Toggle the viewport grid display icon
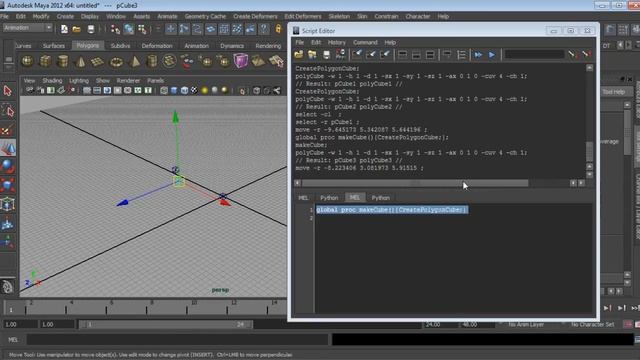640x360 pixels. click(87, 90)
